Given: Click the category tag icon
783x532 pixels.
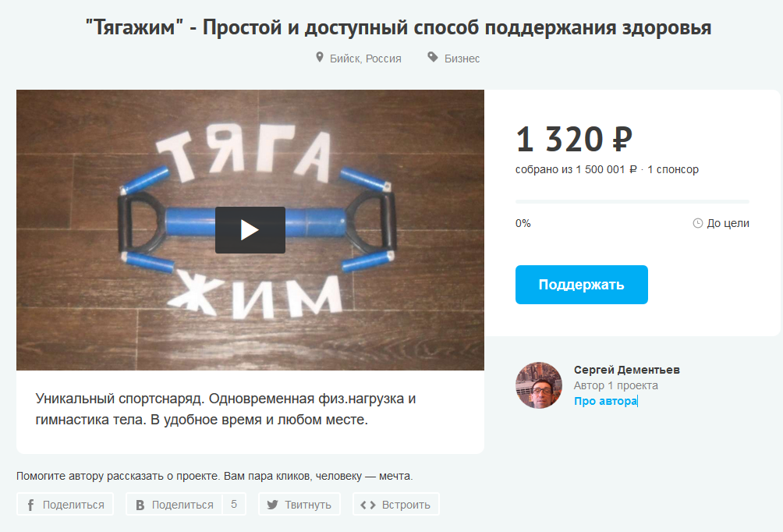Looking at the screenshot, I should 433,57.
